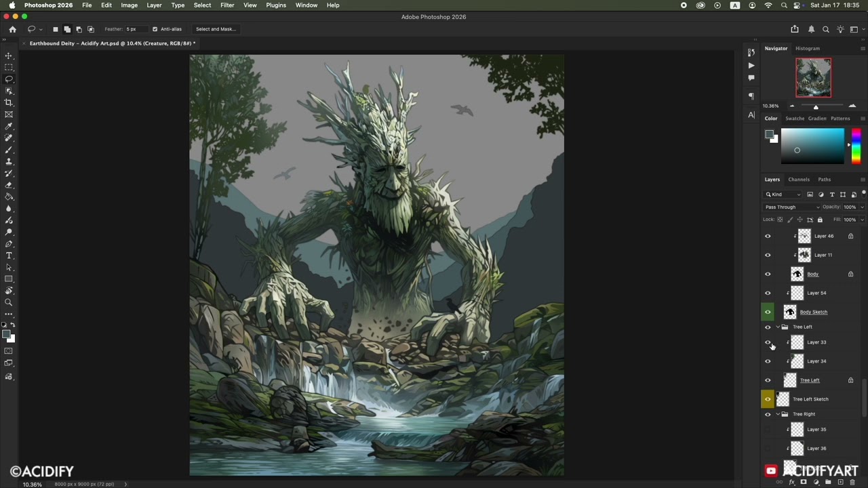Select the Lasso tool in the toolbar
868x488 pixels.
9,79
